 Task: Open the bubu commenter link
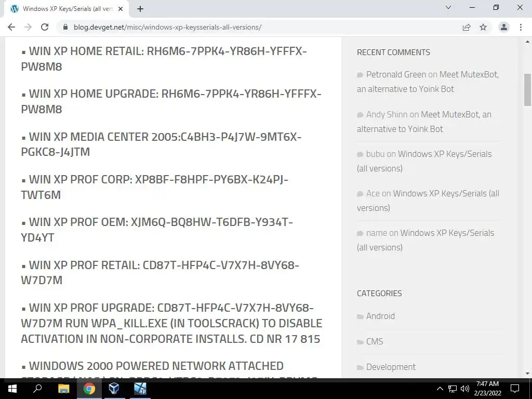(375, 154)
